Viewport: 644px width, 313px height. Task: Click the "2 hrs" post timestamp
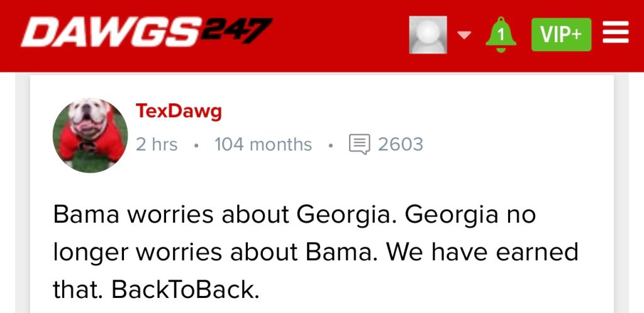coord(157,145)
